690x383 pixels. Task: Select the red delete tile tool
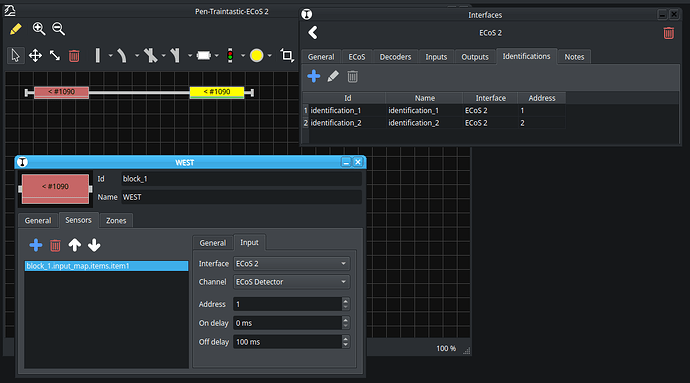coord(74,56)
